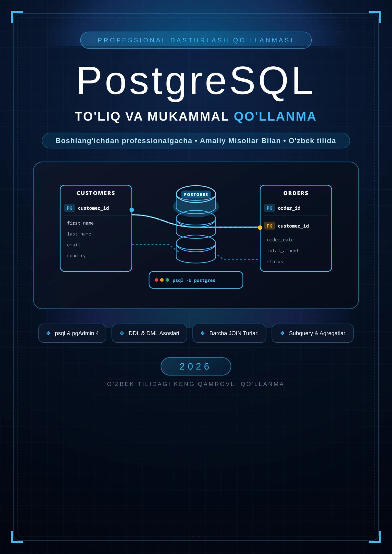Click the CUSTOMERS table header
Screen dimensions: 392x554
(x=96, y=193)
